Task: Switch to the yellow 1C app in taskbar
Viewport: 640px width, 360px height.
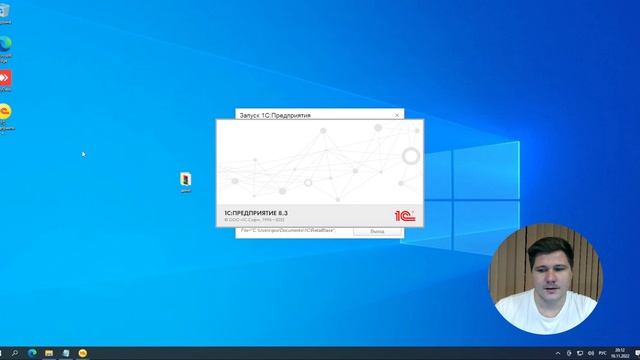Action: 83,353
